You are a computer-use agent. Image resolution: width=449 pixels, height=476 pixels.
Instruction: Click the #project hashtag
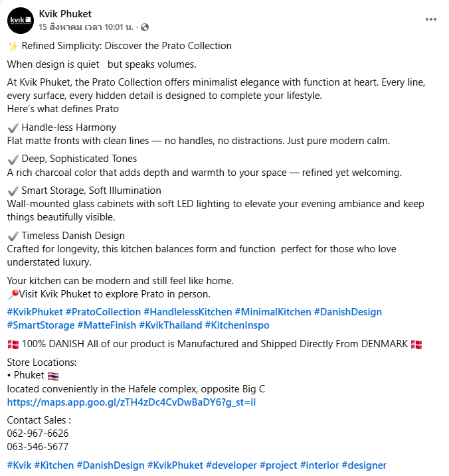[x=278, y=465]
